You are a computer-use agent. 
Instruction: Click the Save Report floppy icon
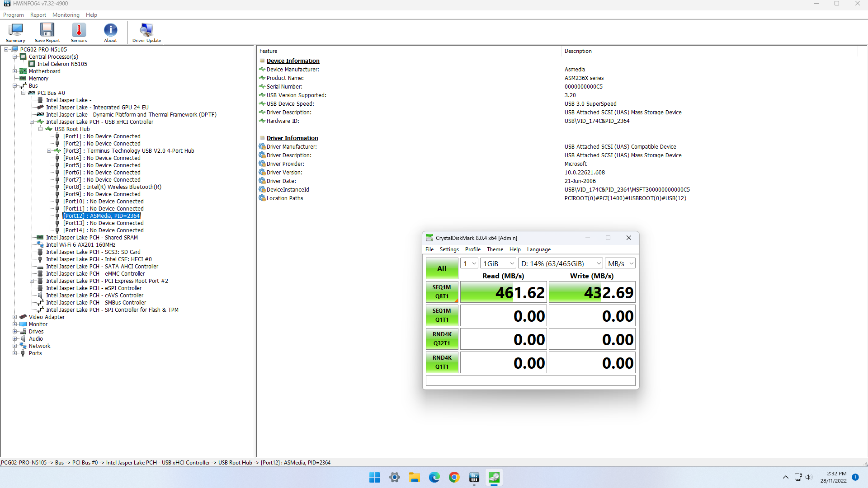pyautogui.click(x=47, y=33)
